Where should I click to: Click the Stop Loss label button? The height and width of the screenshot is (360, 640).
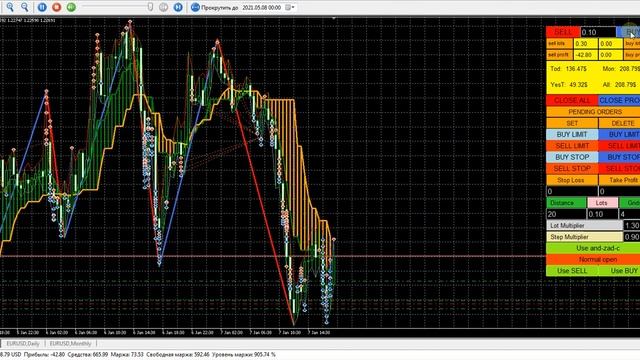[572, 180]
